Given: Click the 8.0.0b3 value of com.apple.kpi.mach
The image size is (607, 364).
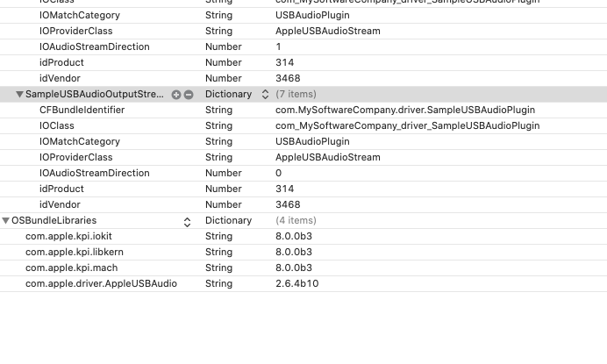Looking at the screenshot, I should point(294,268).
